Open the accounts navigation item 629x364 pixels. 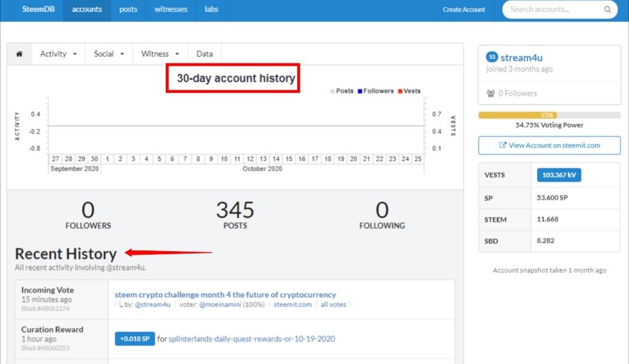point(87,9)
